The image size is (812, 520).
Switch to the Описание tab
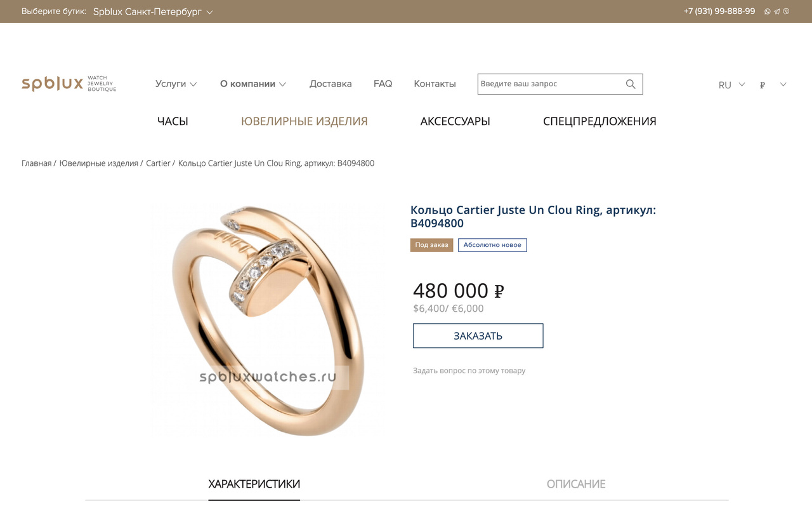576,484
